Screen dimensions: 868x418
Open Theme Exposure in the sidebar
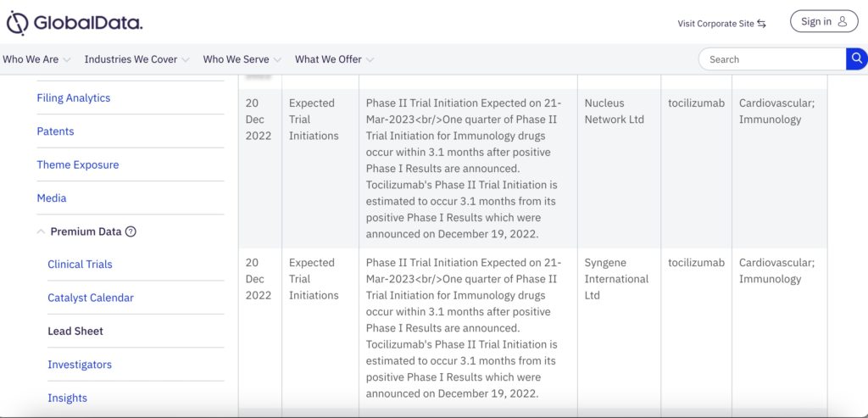[x=77, y=164]
